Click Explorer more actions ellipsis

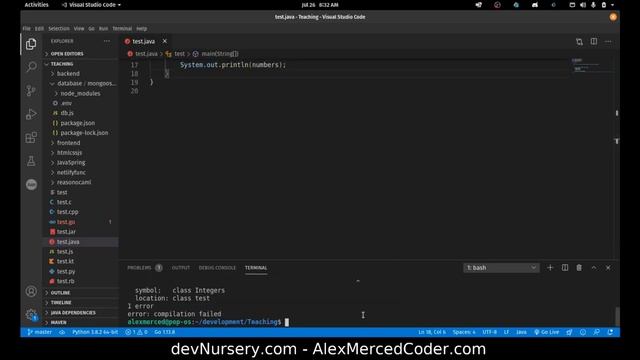pos(107,41)
